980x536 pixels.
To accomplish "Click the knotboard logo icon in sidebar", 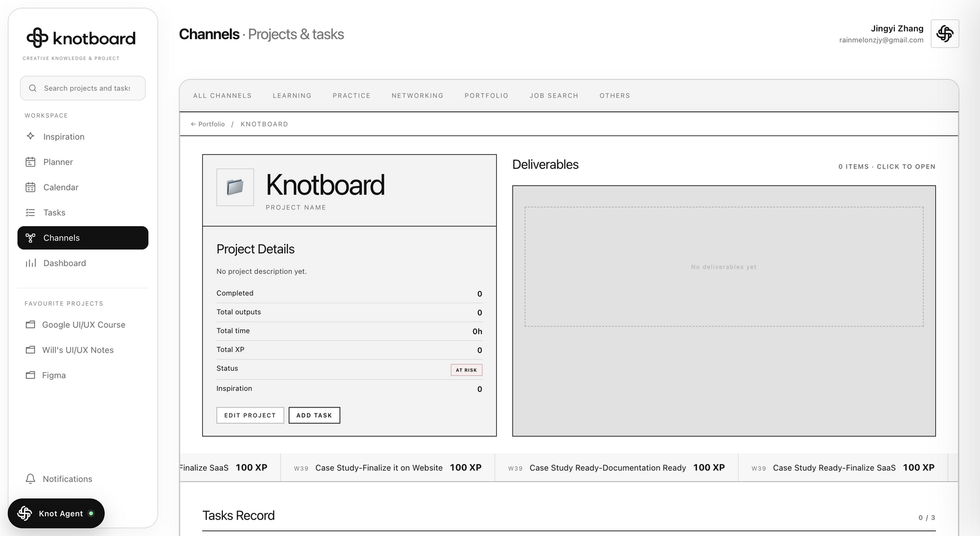I will click(x=37, y=38).
